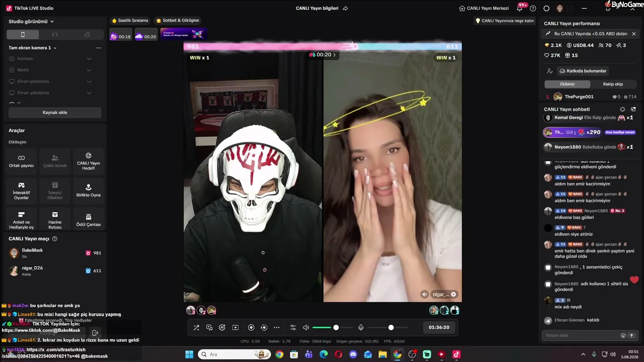The height and width of the screenshot is (362, 644).
Task: Toggle visibility of the Metin source
Action: click(89, 70)
